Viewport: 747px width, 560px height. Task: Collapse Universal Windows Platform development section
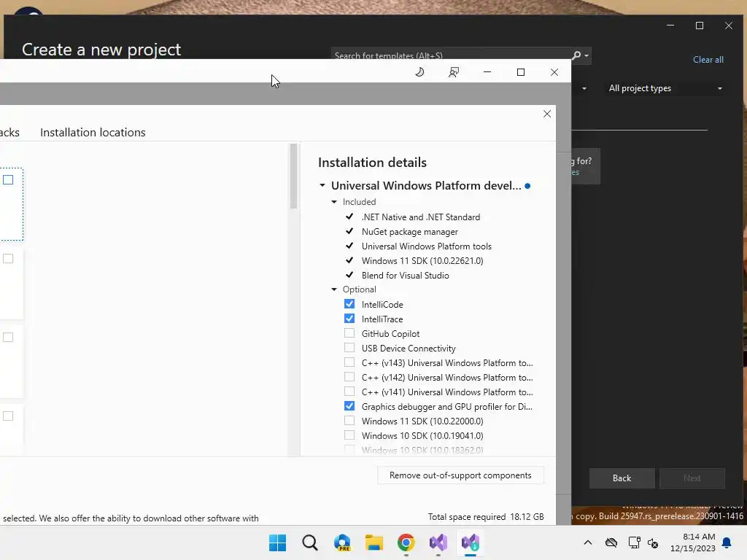322,185
